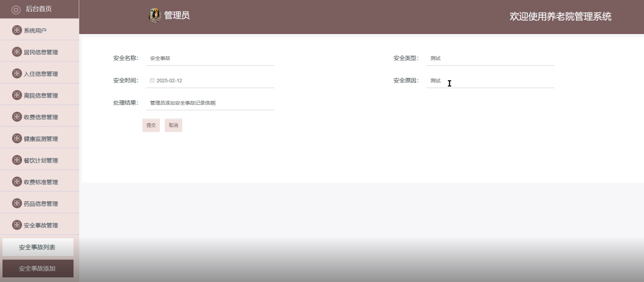
Task: Click the icon beside 健康监测管理
Action: click(17, 138)
